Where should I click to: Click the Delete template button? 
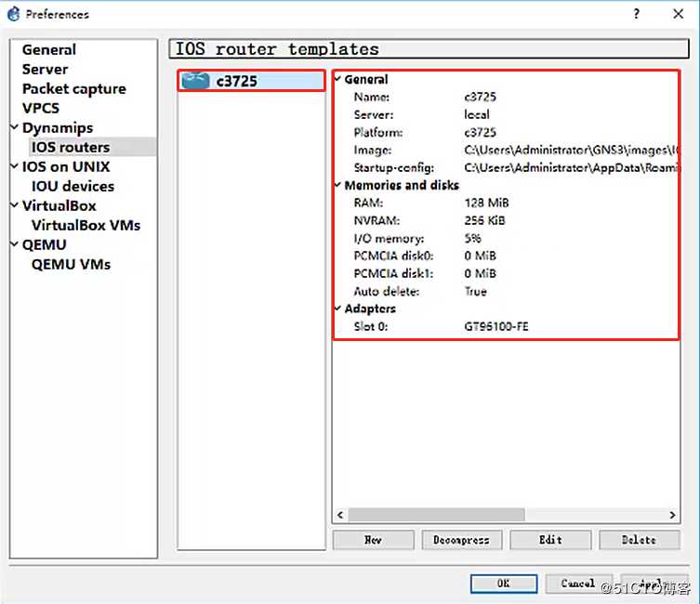(640, 540)
